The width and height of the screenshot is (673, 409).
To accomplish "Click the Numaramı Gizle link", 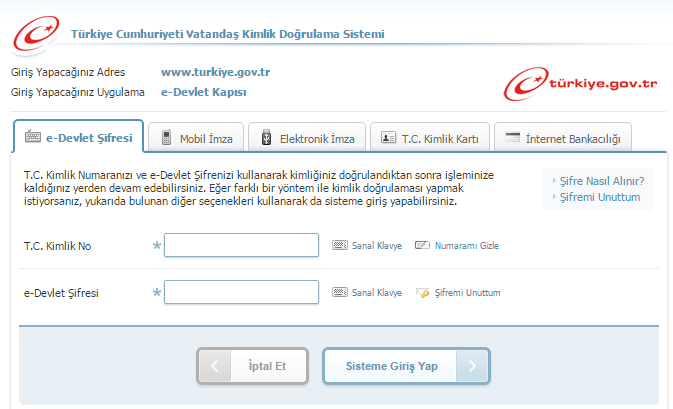I will tap(467, 245).
